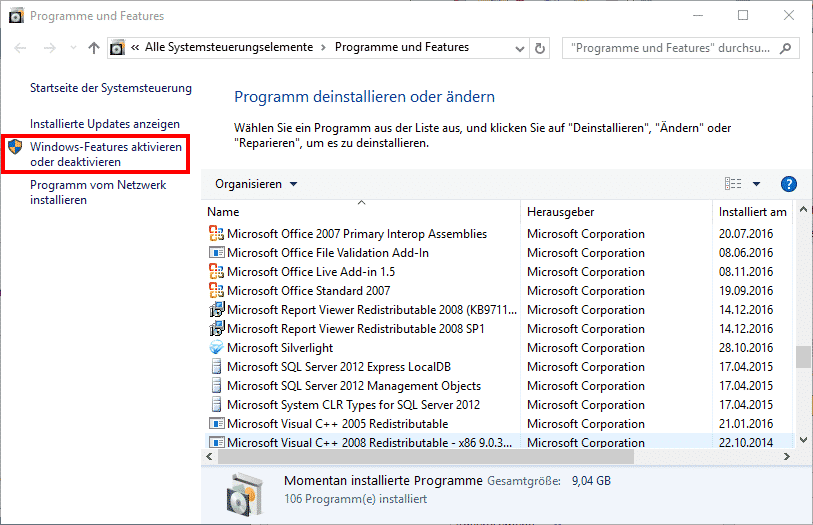Click horizontal scrollbar left arrow
Image resolution: width=813 pixels, height=525 pixels.
point(209,457)
